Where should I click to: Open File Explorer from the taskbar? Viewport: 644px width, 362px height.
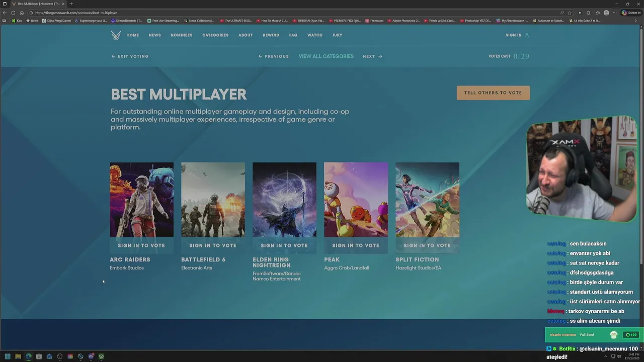[18, 356]
